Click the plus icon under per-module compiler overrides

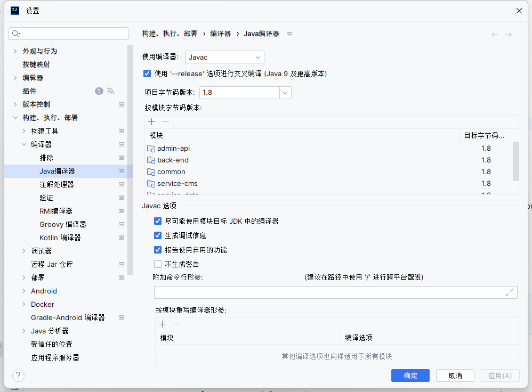tap(163, 324)
